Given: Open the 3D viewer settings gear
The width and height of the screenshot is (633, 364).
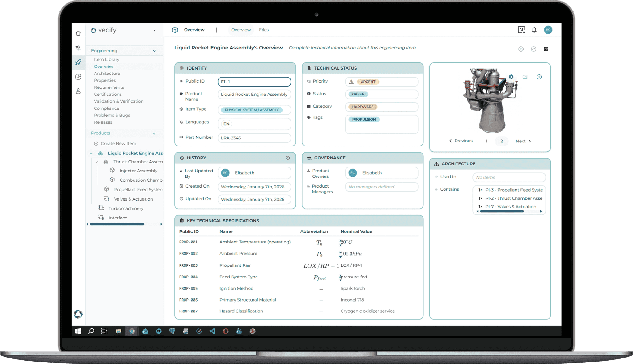Looking at the screenshot, I should point(511,77).
